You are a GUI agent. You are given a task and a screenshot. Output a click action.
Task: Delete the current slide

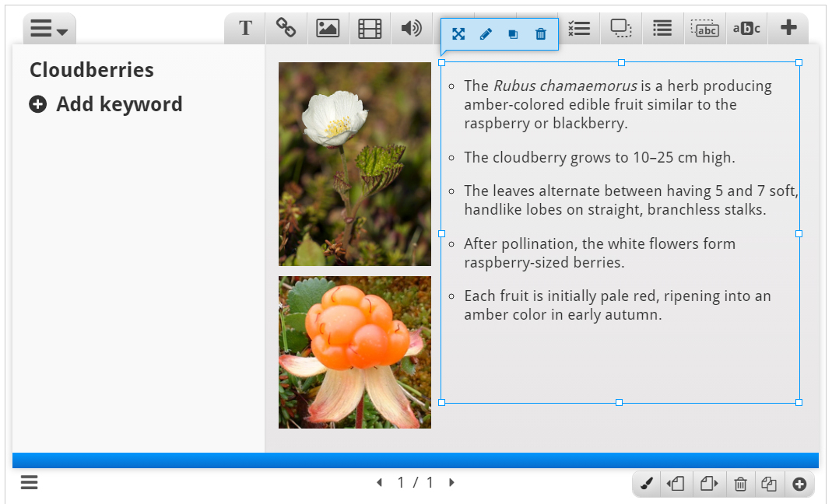point(740,484)
